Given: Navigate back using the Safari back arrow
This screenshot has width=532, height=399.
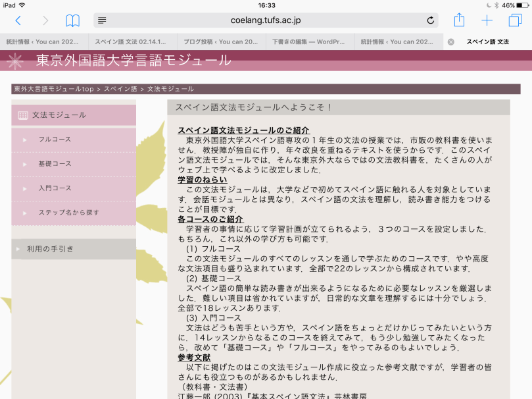Looking at the screenshot, I should click(18, 20).
